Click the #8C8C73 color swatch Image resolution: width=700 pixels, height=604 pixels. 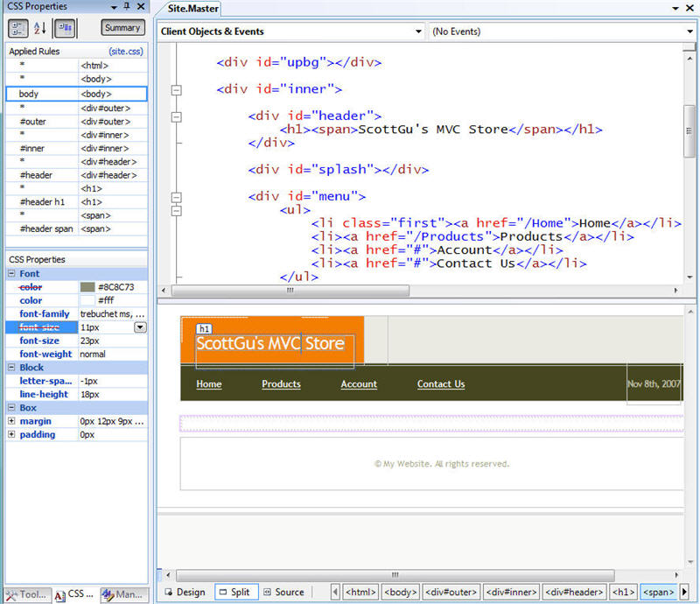pyautogui.click(x=87, y=287)
